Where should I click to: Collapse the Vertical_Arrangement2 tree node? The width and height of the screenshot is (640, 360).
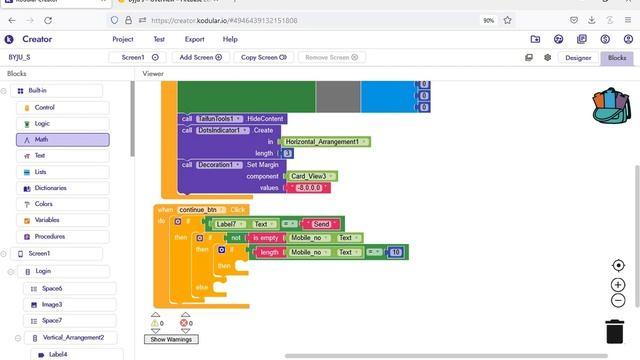tap(18, 338)
